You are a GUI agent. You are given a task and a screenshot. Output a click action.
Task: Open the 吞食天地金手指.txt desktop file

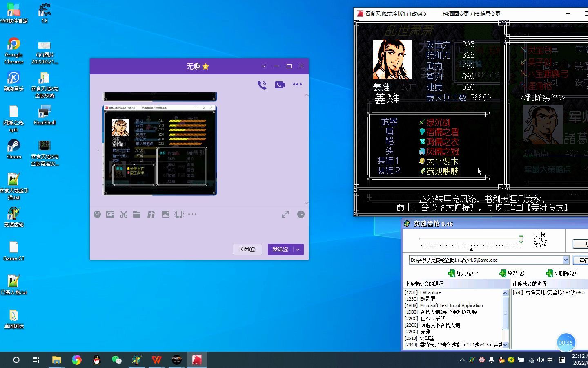[x=14, y=186]
